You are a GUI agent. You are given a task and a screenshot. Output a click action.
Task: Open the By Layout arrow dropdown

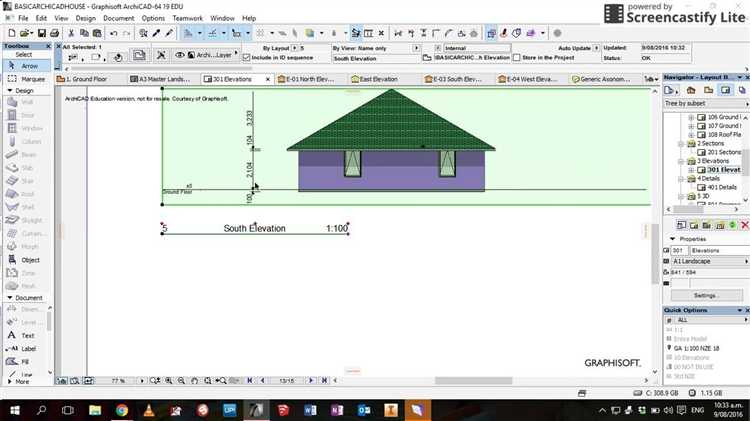[295, 48]
